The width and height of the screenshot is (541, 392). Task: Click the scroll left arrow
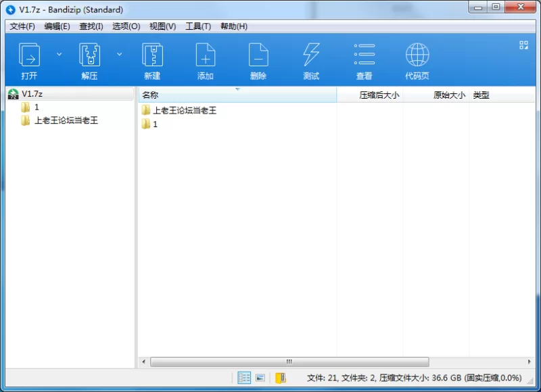tap(143, 362)
